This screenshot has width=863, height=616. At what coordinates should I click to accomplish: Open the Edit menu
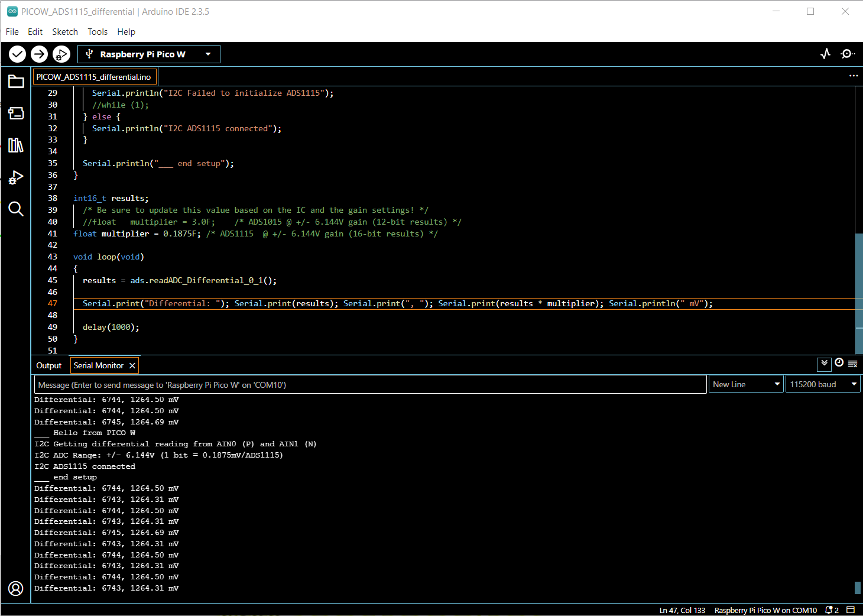pos(35,32)
